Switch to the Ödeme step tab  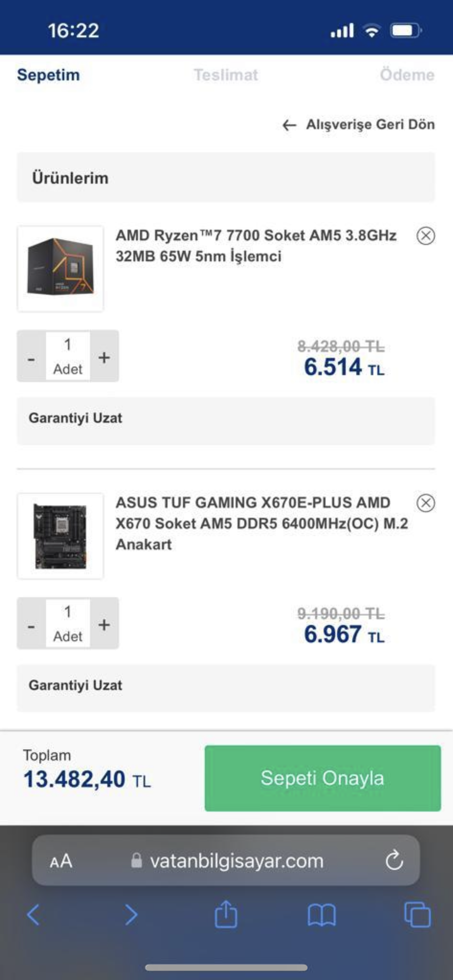[x=407, y=75]
